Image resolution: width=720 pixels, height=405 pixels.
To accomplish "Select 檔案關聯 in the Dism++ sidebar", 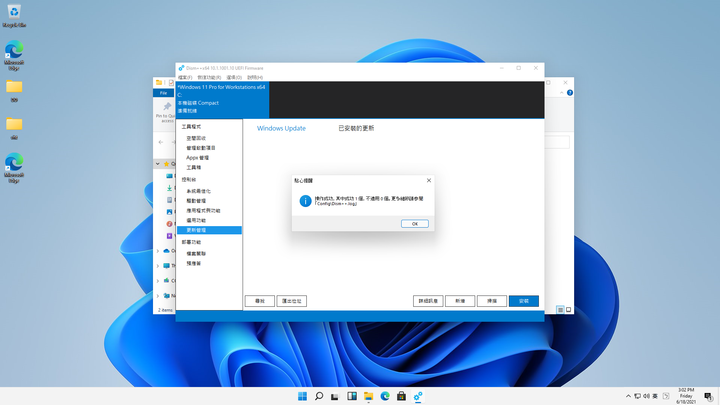I will click(x=196, y=253).
